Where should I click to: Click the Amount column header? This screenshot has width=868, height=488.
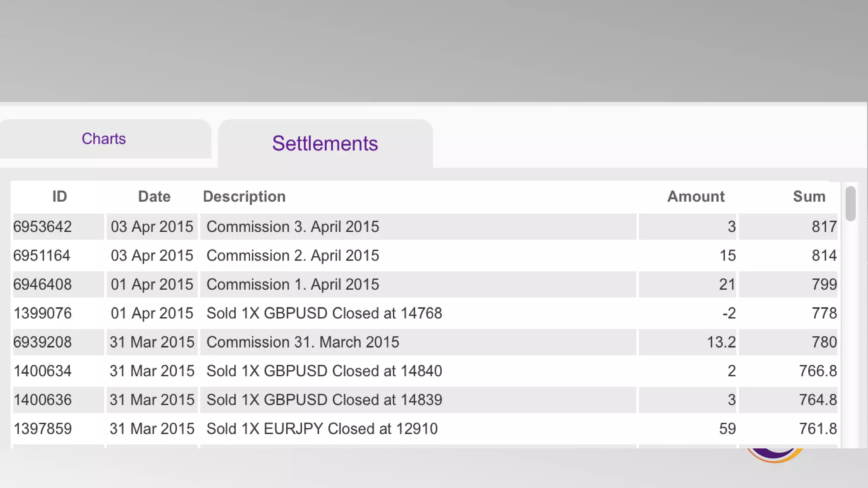click(x=696, y=197)
